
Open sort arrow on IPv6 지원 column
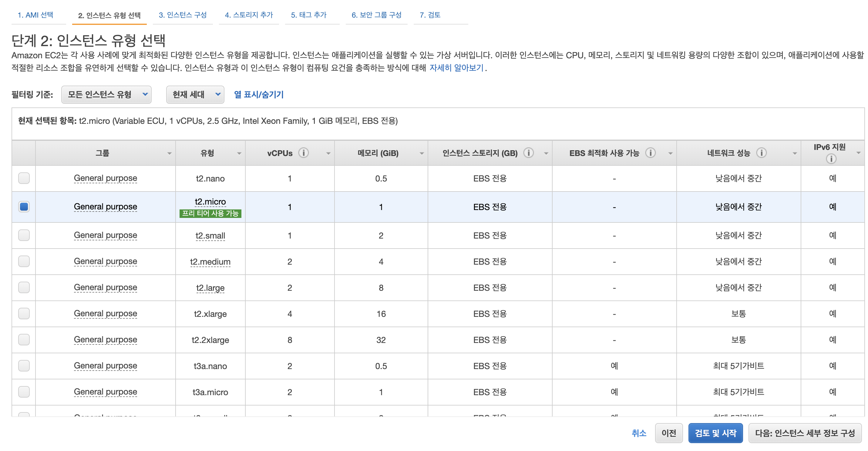pos(859,153)
